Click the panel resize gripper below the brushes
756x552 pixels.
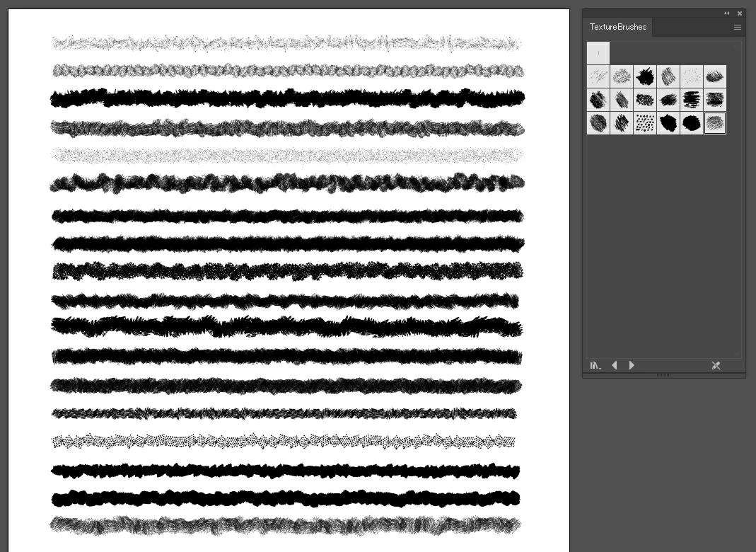tap(663, 374)
